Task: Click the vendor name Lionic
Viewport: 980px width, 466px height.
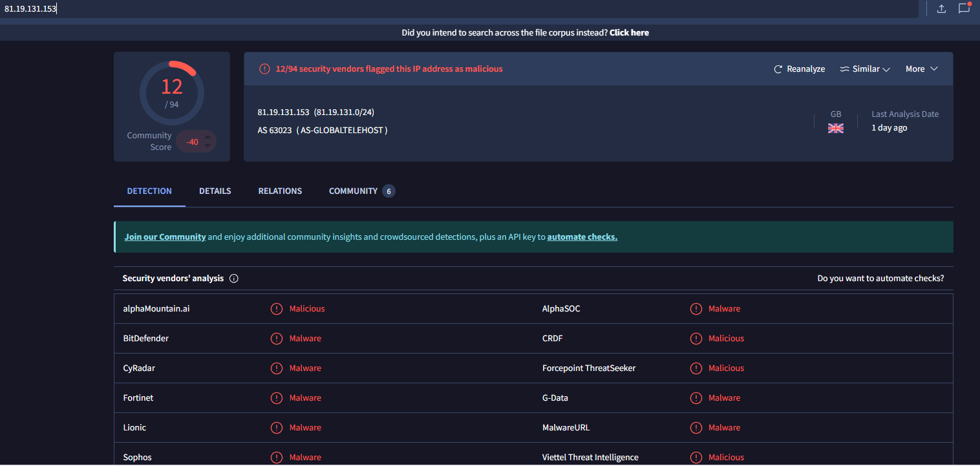Action: [134, 428]
